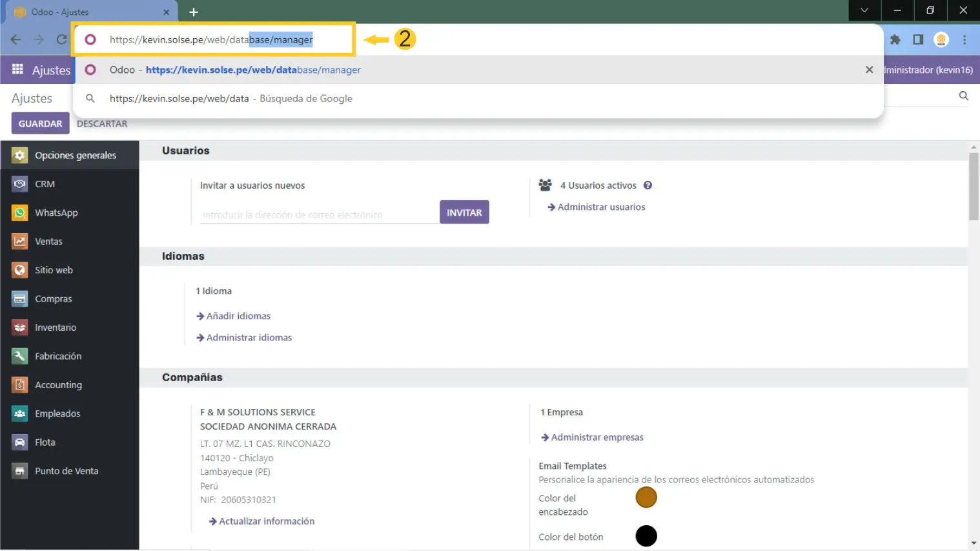
Task: Switch to Punto de Venta settings
Action: click(x=66, y=471)
